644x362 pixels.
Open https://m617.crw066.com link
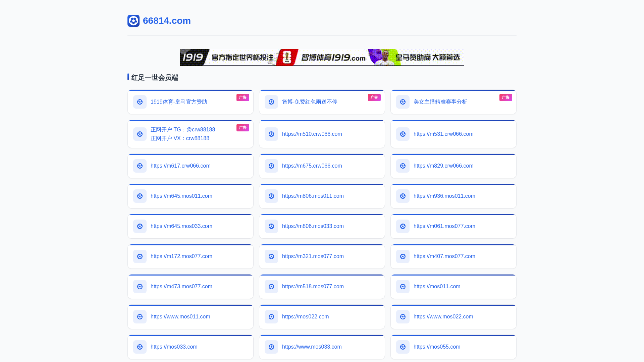coord(180,166)
